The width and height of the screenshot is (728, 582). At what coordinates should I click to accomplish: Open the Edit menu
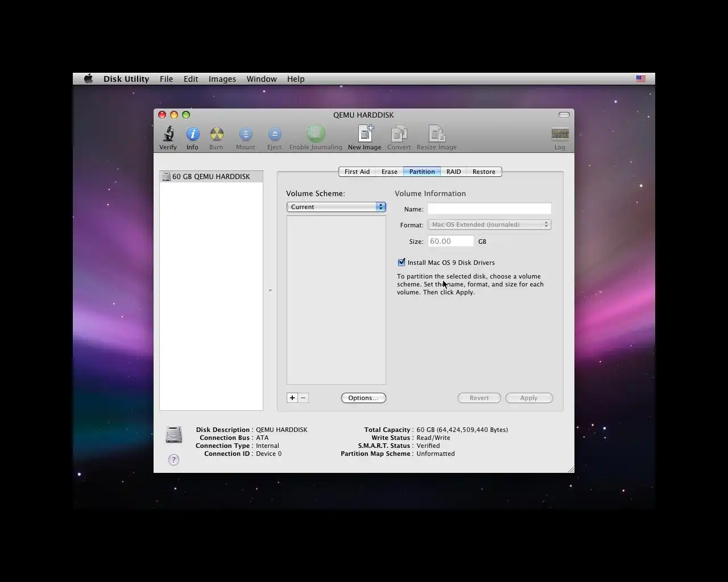coord(191,79)
